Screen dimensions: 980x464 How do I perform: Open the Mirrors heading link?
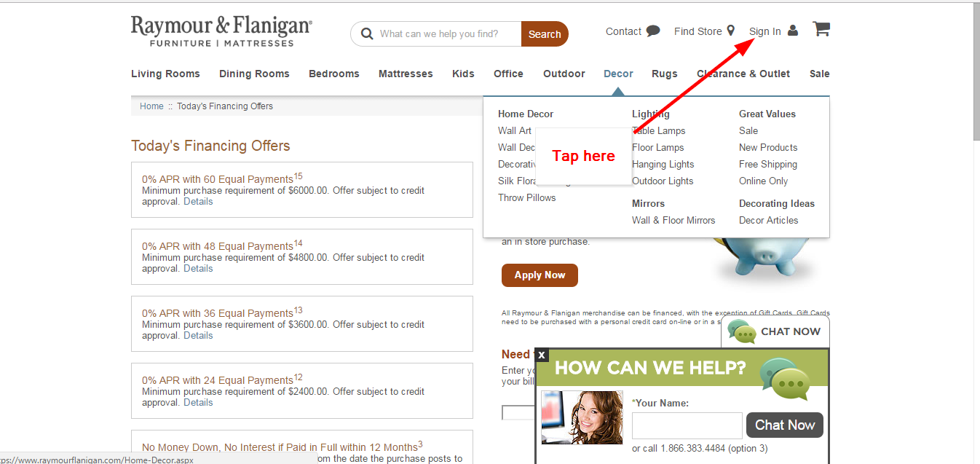point(648,203)
